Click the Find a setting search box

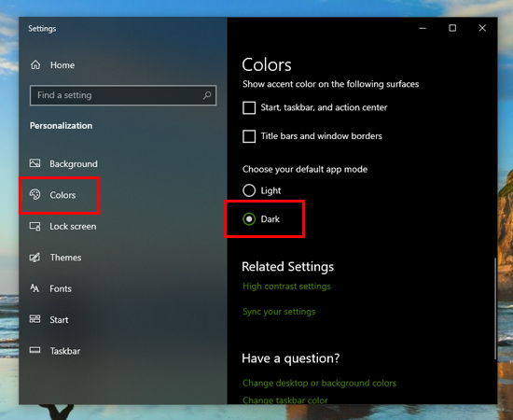pos(123,95)
